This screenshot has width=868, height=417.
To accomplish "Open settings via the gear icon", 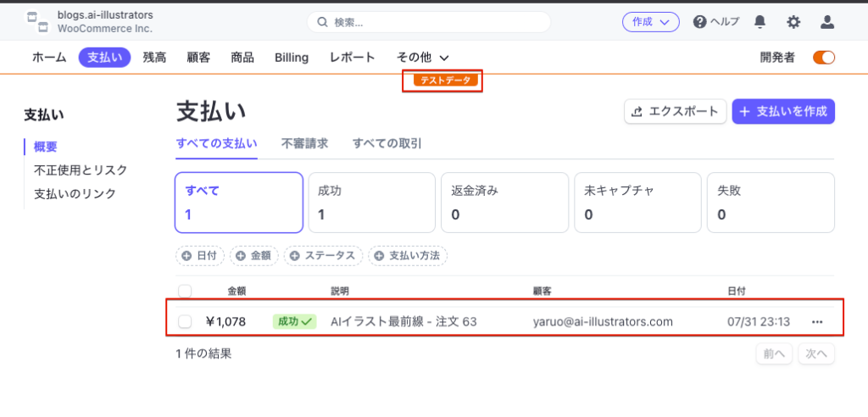I will pyautogui.click(x=793, y=22).
